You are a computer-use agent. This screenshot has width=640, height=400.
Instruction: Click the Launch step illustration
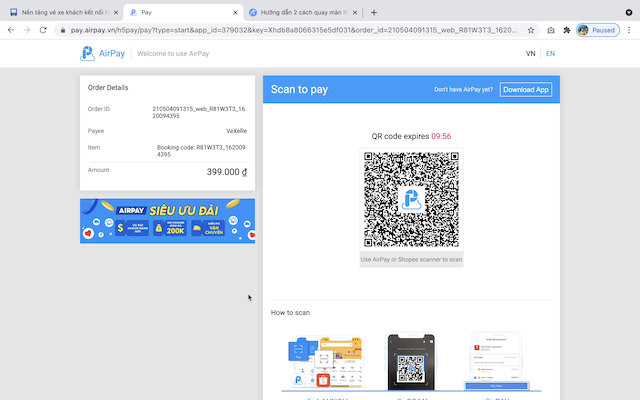(326, 362)
